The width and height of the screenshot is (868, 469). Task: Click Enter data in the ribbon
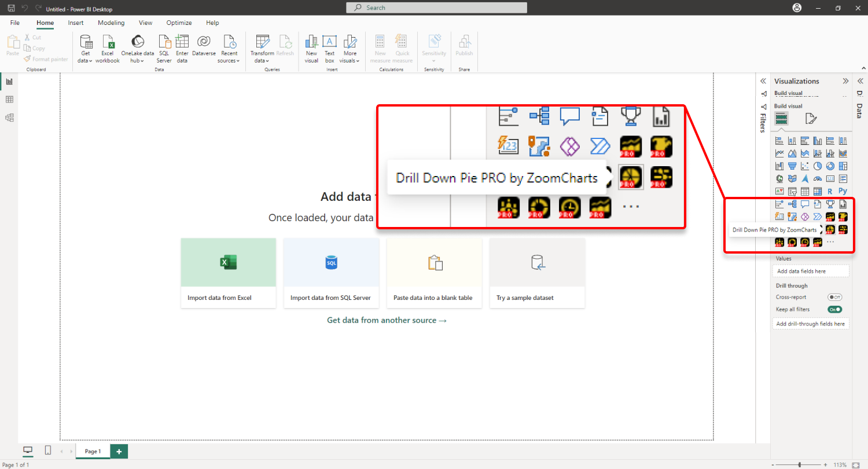point(182,49)
